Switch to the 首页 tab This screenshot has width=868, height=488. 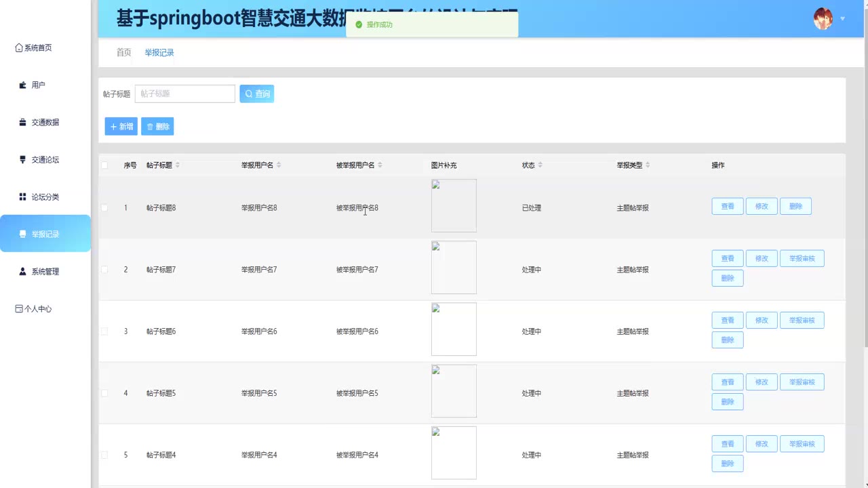tap(123, 53)
